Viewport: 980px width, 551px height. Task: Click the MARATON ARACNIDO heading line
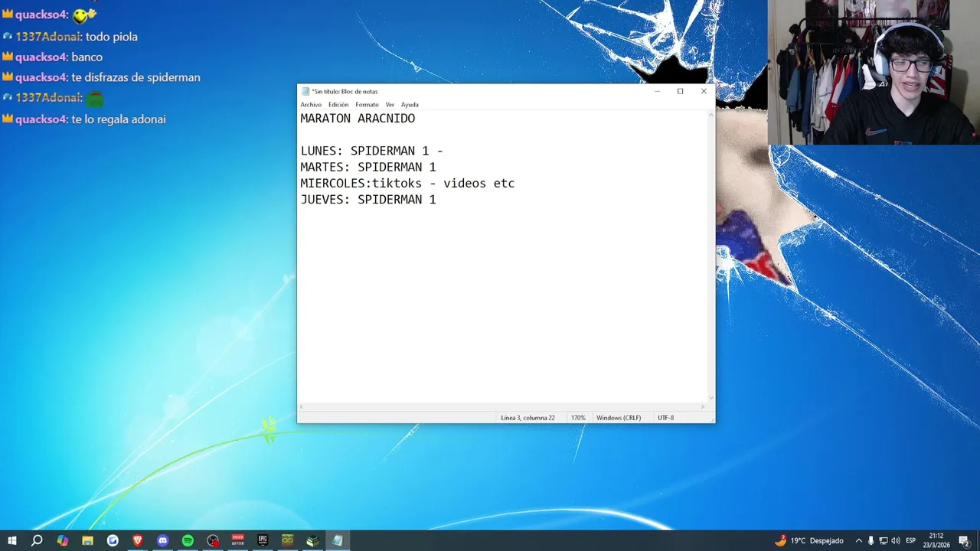[358, 119]
